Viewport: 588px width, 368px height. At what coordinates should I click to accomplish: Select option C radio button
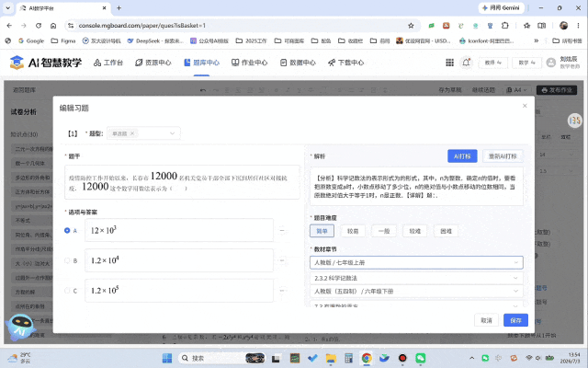coord(67,291)
